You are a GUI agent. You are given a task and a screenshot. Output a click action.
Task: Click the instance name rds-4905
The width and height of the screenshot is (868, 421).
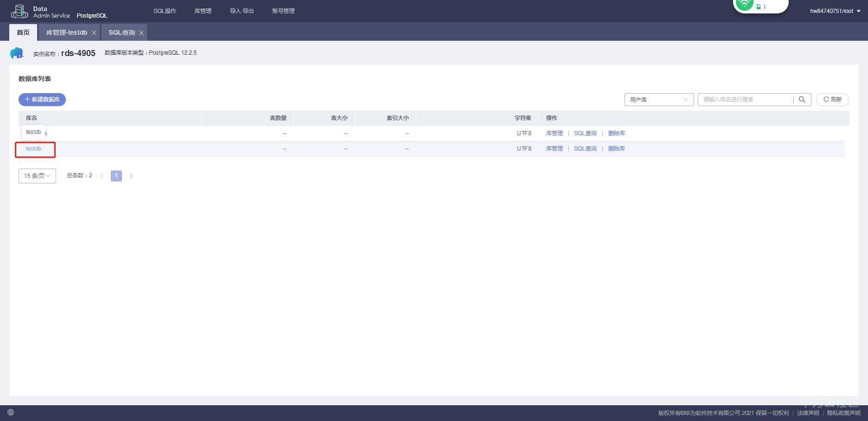point(78,53)
